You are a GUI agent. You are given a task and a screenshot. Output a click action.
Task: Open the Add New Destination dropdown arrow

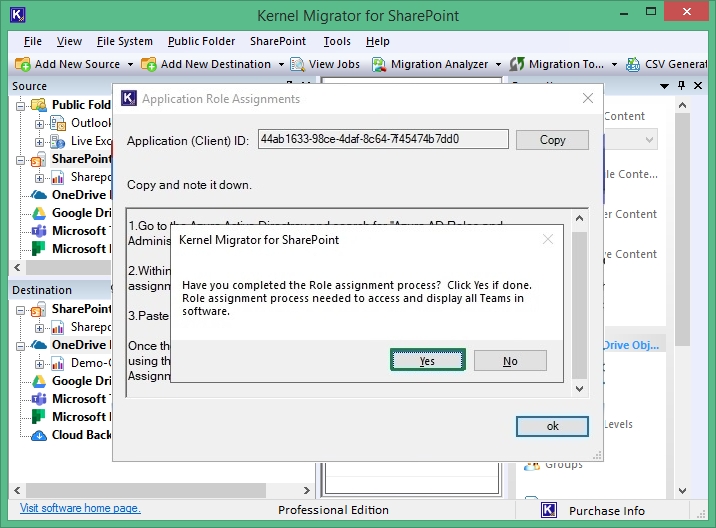coord(281,65)
